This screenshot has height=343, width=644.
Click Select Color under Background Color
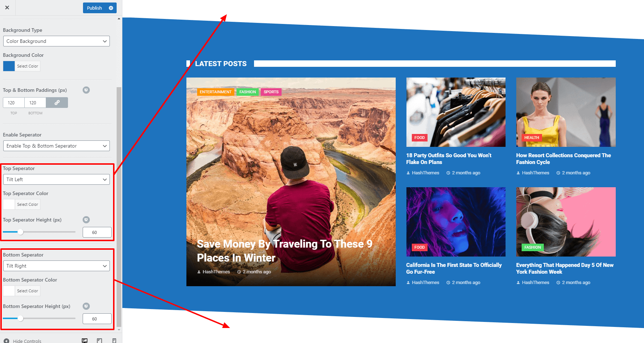coord(28,66)
